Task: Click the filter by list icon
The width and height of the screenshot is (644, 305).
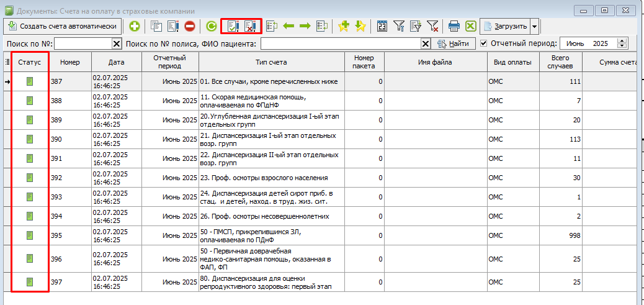Action: 416,26
